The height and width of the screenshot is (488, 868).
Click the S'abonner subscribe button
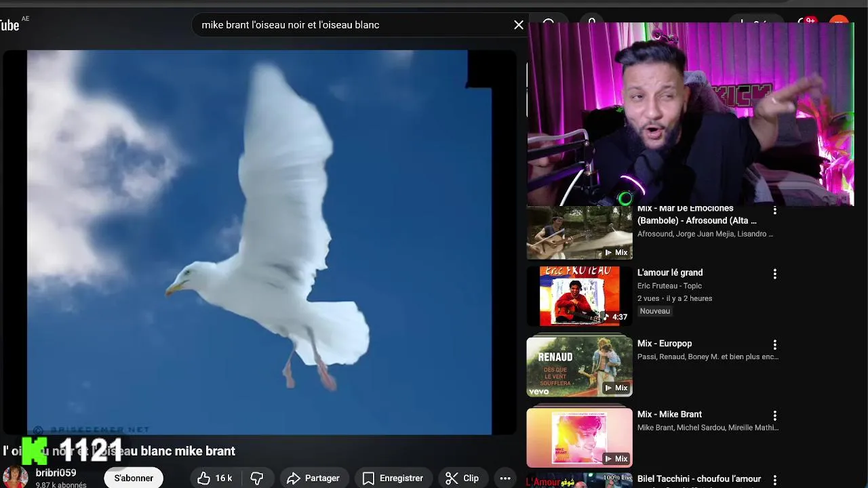coord(134,479)
